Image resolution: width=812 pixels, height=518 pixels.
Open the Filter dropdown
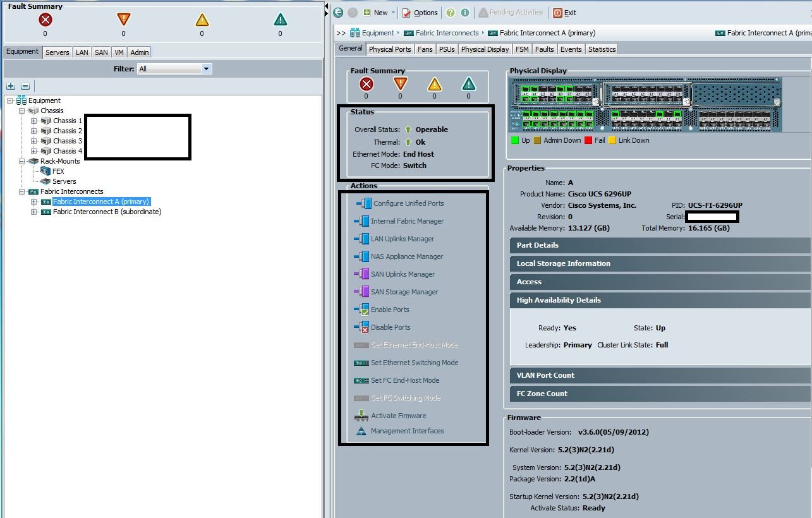pos(207,69)
